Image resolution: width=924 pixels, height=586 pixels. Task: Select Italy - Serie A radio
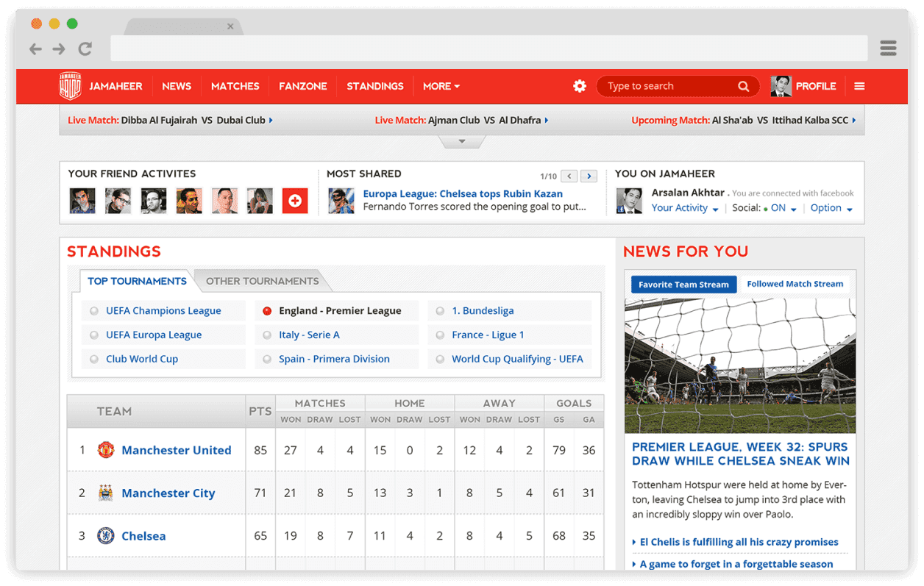click(267, 335)
